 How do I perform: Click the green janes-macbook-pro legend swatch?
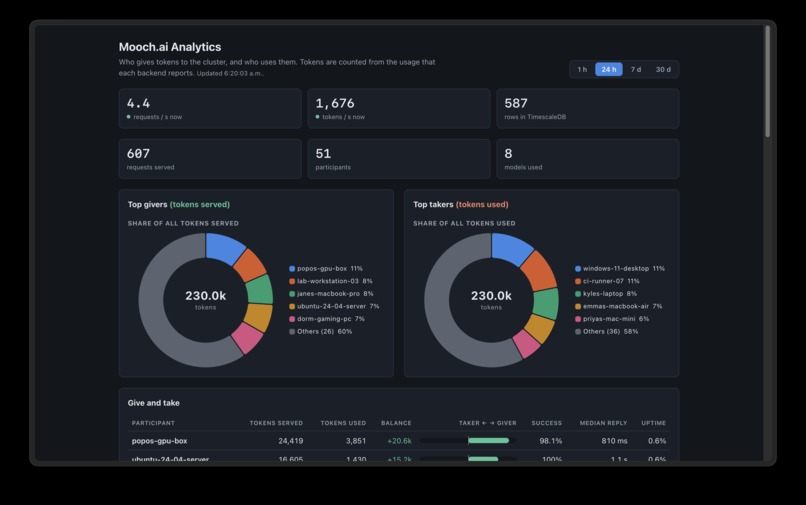point(292,294)
